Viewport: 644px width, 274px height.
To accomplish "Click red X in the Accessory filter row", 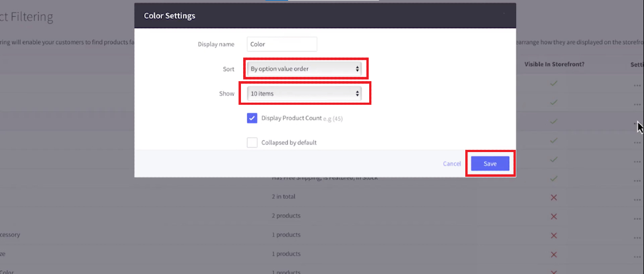I will click(x=554, y=235).
